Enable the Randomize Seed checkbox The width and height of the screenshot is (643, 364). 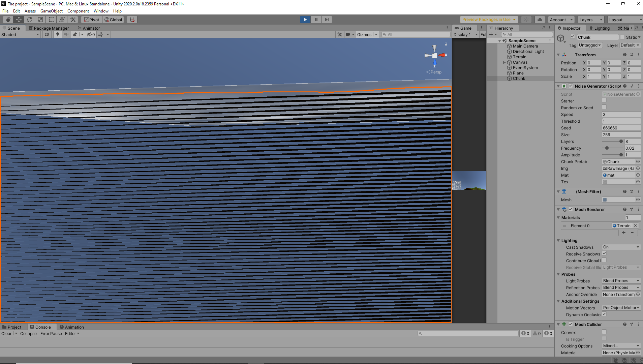604,107
